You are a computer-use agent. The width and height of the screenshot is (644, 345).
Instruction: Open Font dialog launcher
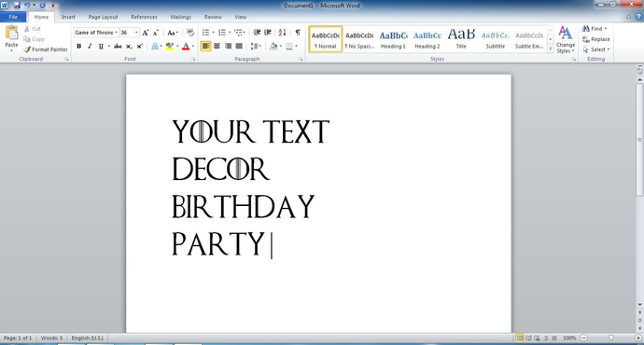coord(193,60)
